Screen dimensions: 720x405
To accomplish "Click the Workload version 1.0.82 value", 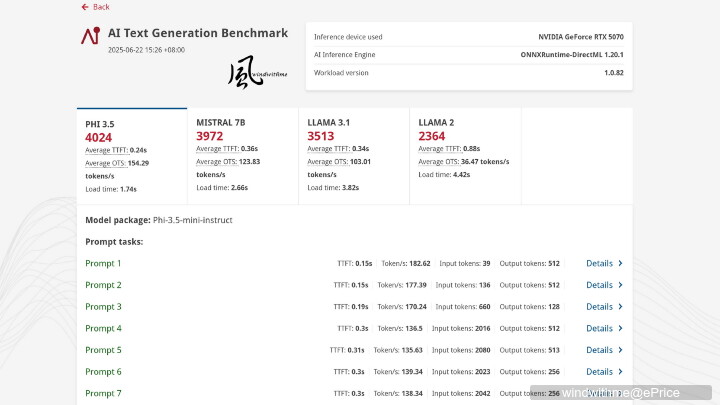I will (614, 73).
